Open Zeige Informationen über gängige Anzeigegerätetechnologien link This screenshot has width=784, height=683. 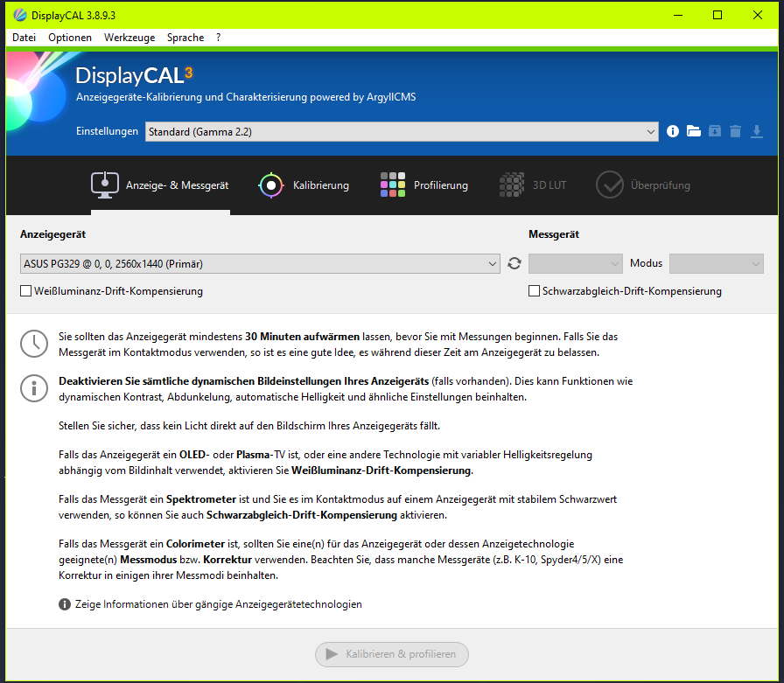click(x=219, y=604)
